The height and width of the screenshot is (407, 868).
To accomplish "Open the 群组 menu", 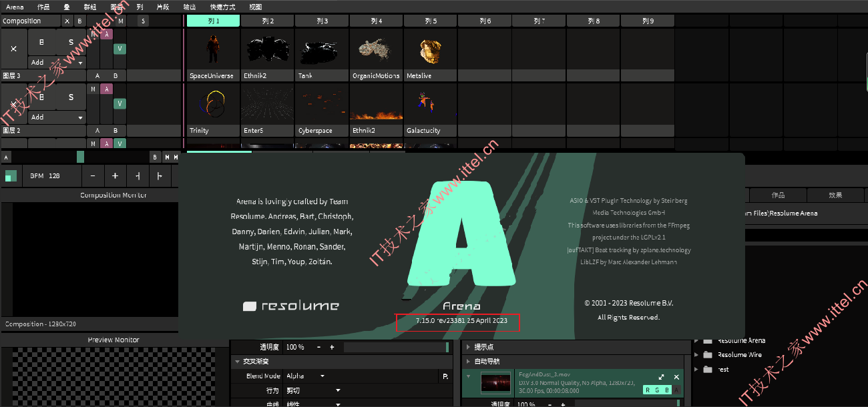I will pos(90,7).
